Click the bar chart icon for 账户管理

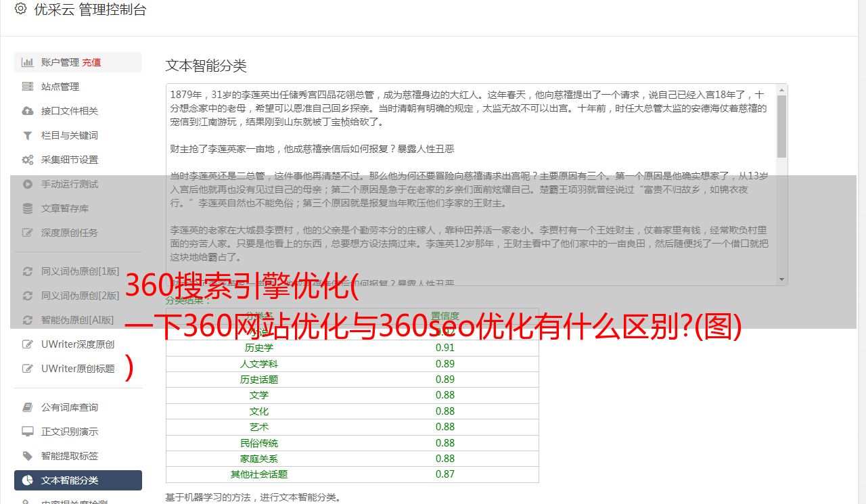pos(28,62)
